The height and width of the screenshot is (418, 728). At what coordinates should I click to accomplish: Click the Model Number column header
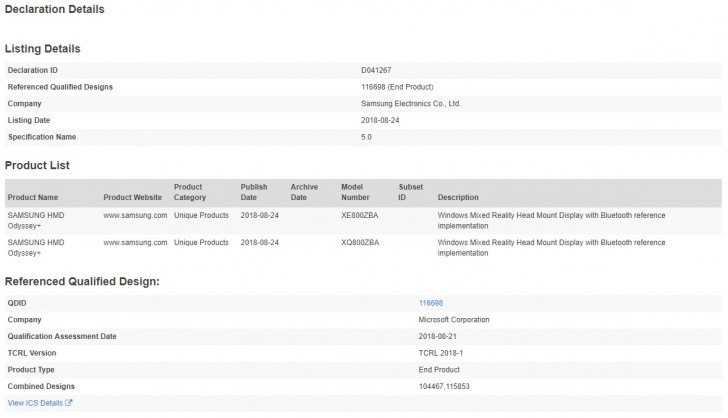tap(356, 192)
